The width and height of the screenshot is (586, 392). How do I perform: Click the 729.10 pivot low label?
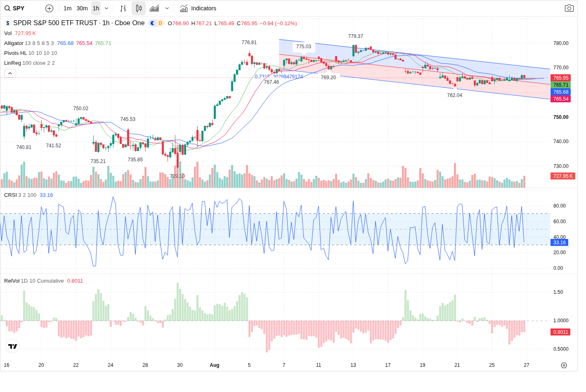[x=177, y=176]
